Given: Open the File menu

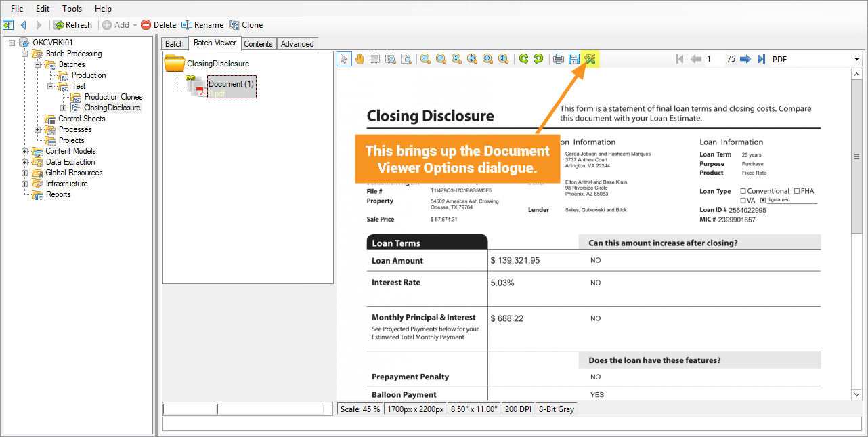Looking at the screenshot, I should (x=17, y=9).
